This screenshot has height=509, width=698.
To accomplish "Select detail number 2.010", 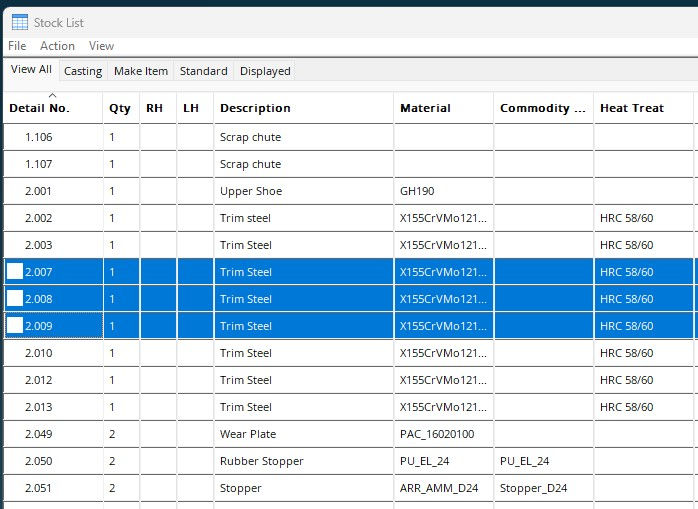I will (x=39, y=353).
